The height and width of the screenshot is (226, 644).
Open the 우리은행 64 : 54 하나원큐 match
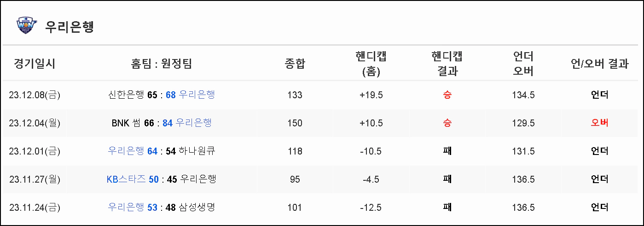[x=162, y=151]
